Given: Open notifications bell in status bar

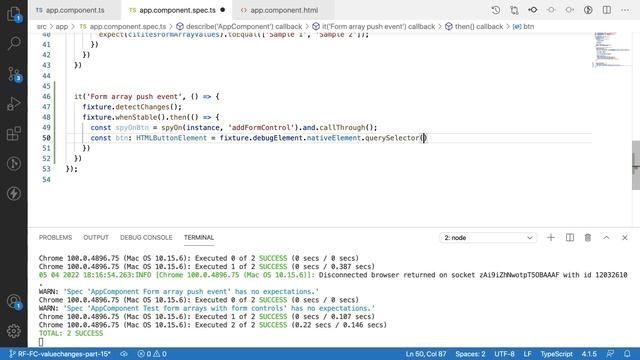Looking at the screenshot, I should [x=627, y=354].
